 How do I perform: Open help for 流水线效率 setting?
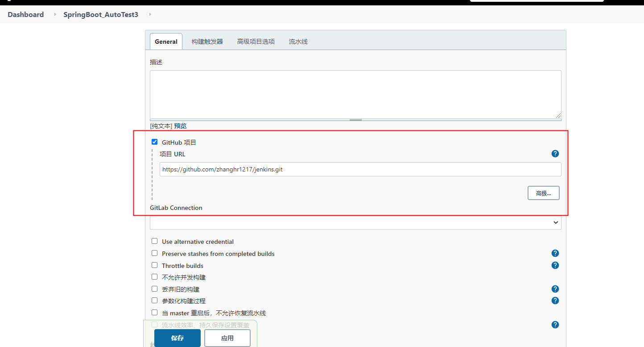click(x=555, y=324)
